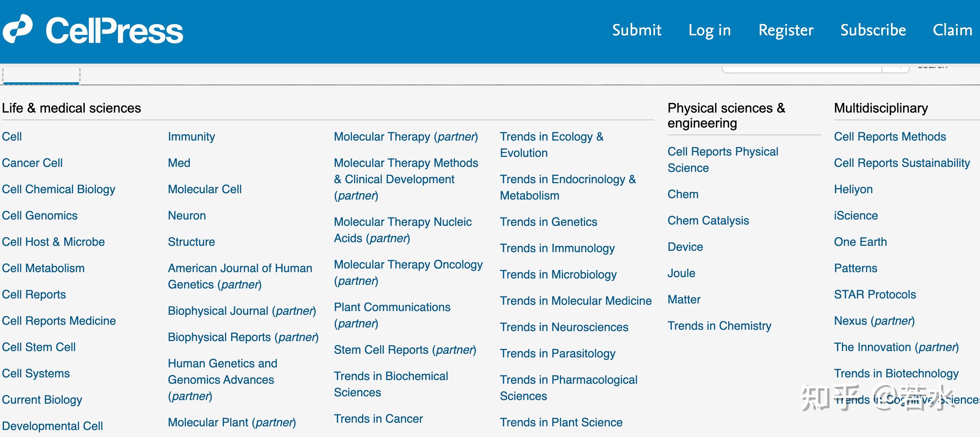Image resolution: width=980 pixels, height=437 pixels.
Task: Go to Neuron journal page
Action: [x=187, y=216]
